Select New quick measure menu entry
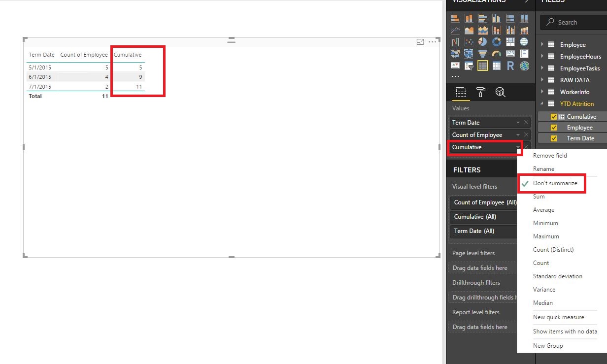Screen dimensions: 607x364 559,317
